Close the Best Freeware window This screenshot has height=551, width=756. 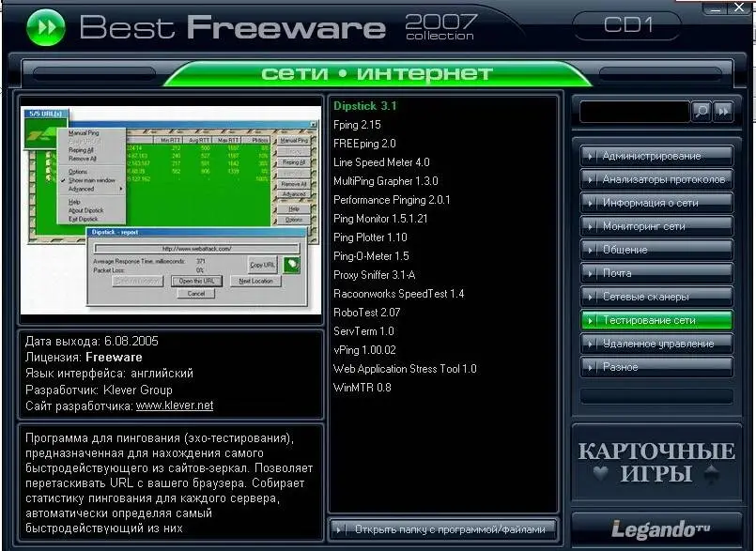tap(739, 8)
